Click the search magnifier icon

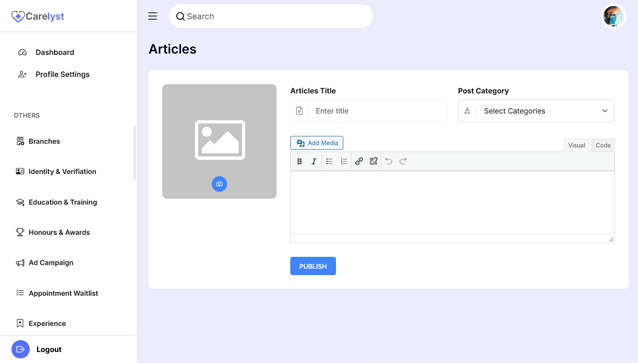180,16
